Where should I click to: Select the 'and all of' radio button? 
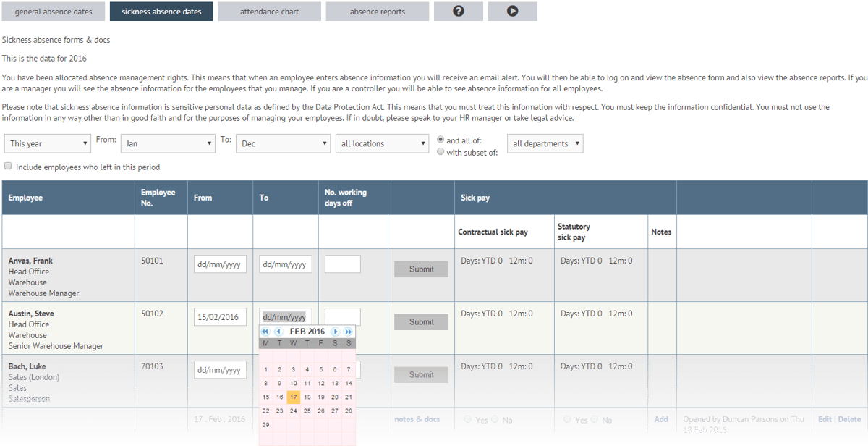click(x=441, y=141)
